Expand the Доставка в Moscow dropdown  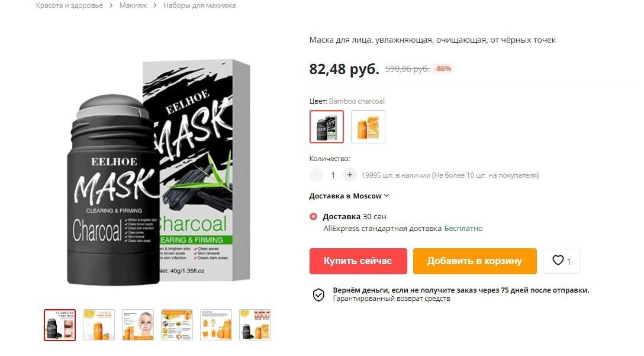(x=349, y=196)
